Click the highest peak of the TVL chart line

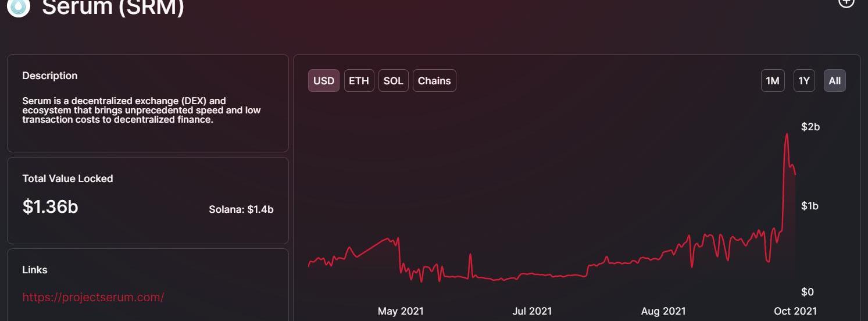(x=787, y=134)
